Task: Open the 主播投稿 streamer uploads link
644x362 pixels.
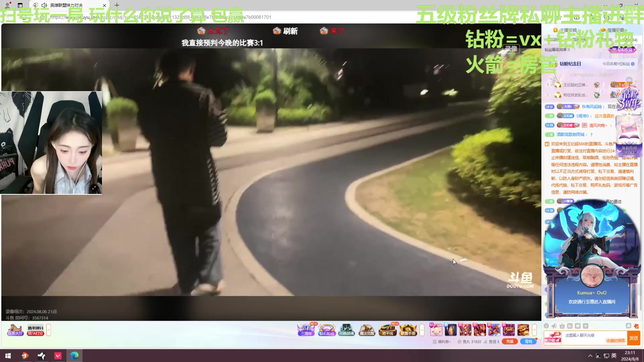Action: [566, 30]
